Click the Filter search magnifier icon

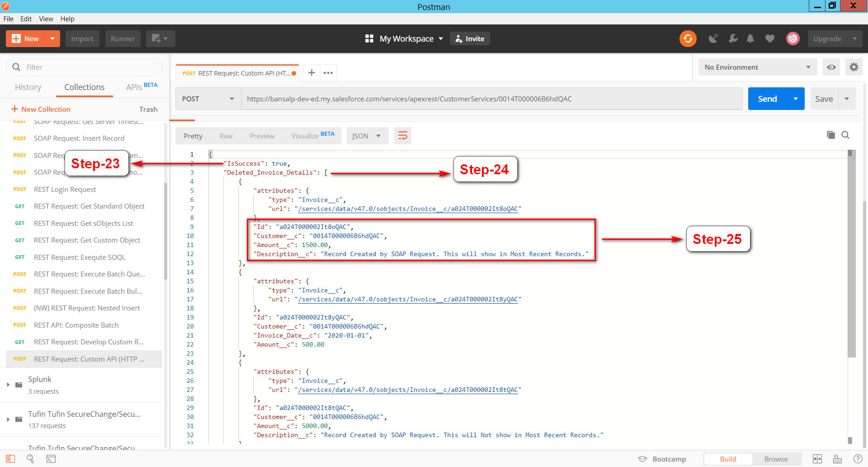pos(16,67)
